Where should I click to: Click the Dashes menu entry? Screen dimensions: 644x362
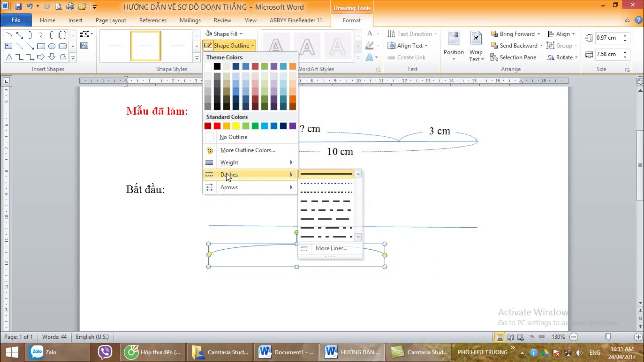pyautogui.click(x=250, y=175)
